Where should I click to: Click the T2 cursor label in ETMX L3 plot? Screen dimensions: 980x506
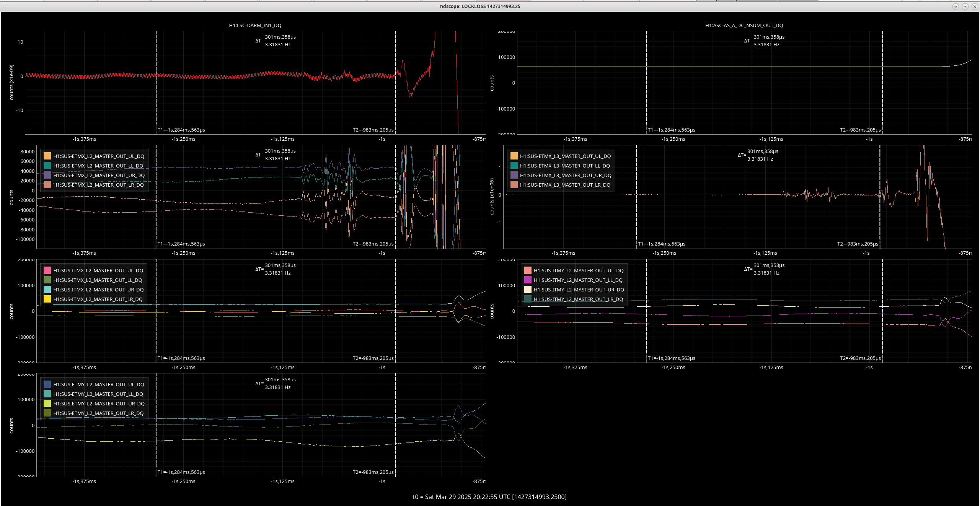858,244
